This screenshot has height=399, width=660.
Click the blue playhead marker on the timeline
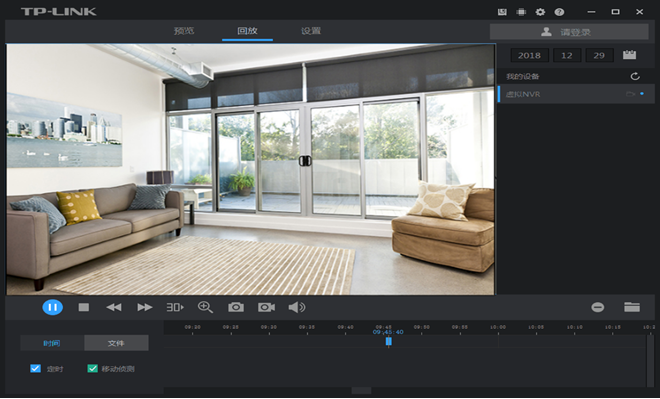(x=389, y=341)
